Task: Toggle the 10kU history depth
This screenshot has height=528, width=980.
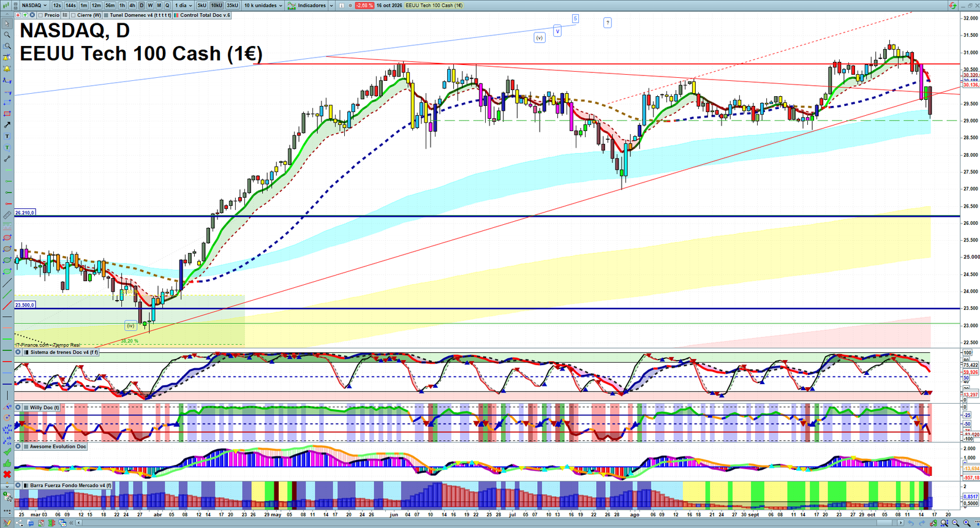Action: pyautogui.click(x=216, y=6)
